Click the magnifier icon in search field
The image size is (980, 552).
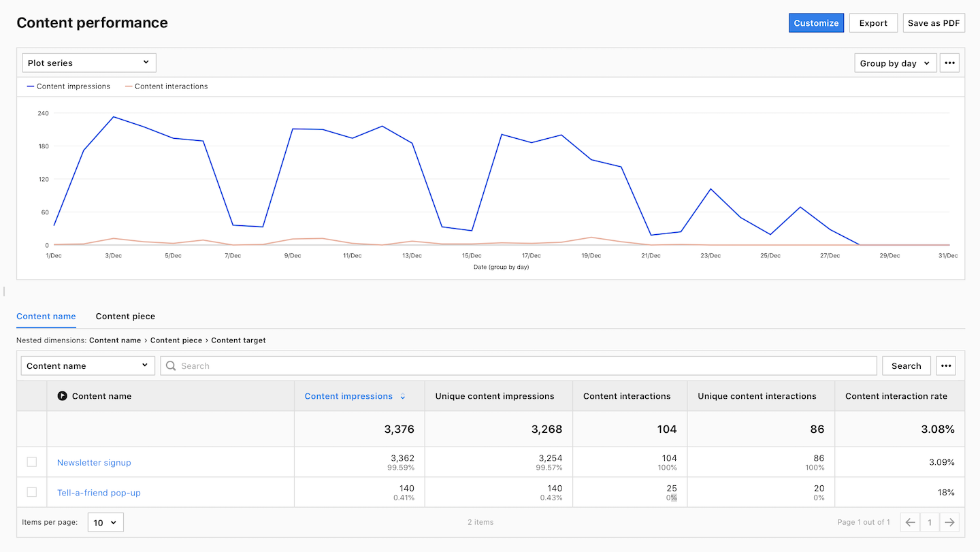pyautogui.click(x=171, y=366)
